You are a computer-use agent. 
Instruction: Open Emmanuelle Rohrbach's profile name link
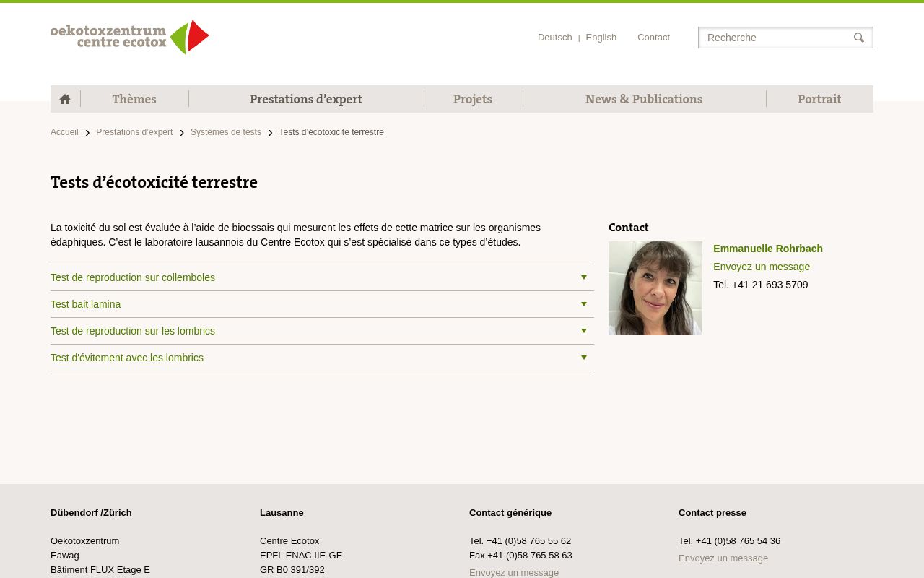tap(768, 249)
